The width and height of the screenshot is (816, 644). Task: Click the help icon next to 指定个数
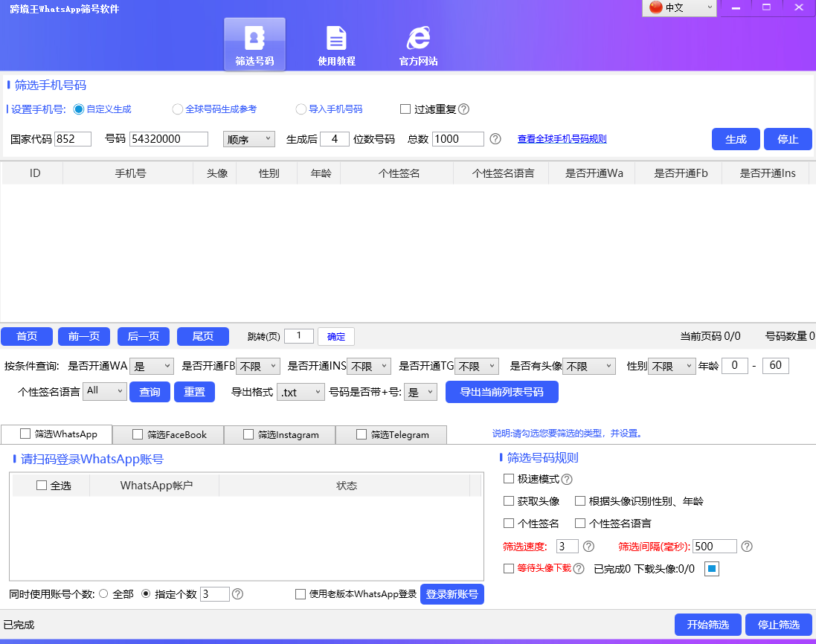point(237,594)
